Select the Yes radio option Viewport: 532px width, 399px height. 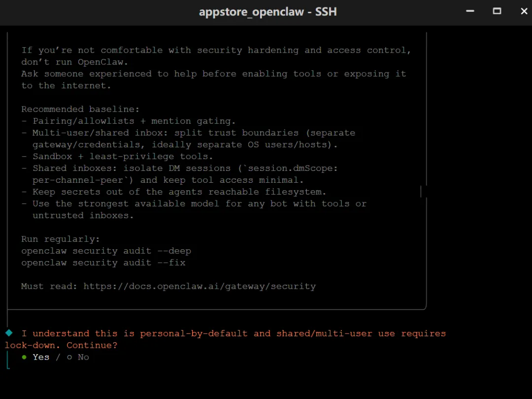(35, 357)
